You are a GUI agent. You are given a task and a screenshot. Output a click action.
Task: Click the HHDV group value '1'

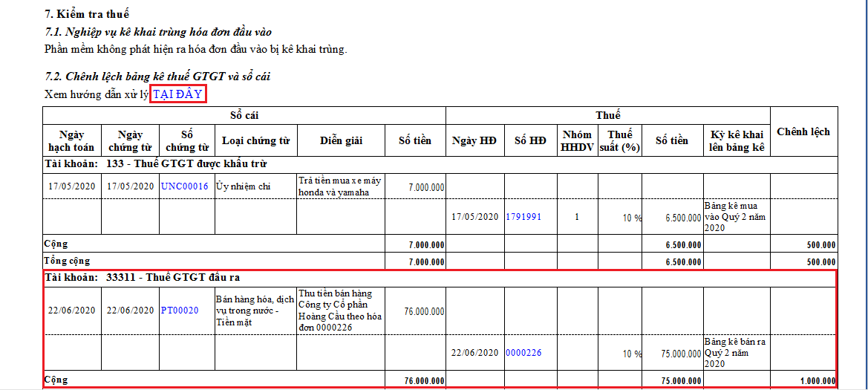[577, 217]
